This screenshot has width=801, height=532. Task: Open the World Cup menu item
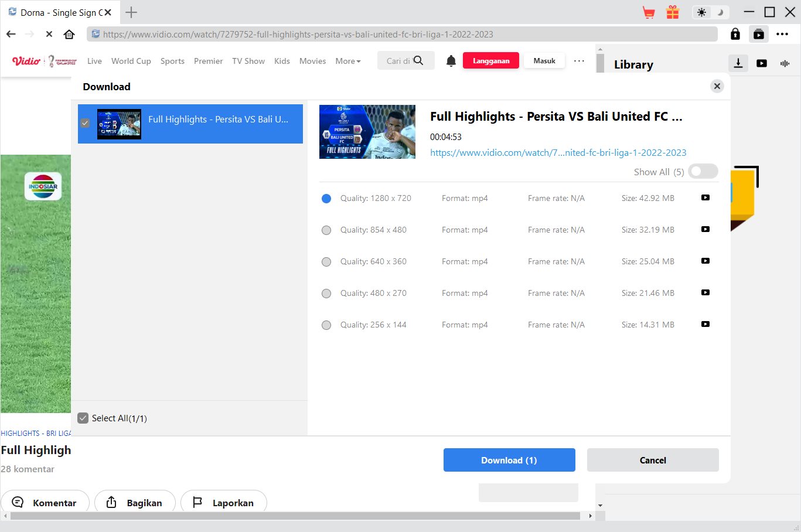click(x=131, y=61)
